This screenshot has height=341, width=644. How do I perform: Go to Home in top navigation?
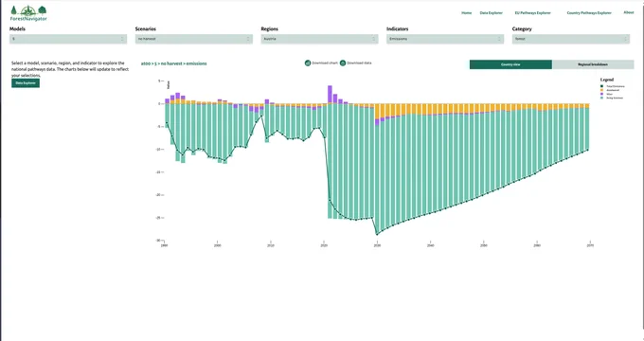coord(467,12)
